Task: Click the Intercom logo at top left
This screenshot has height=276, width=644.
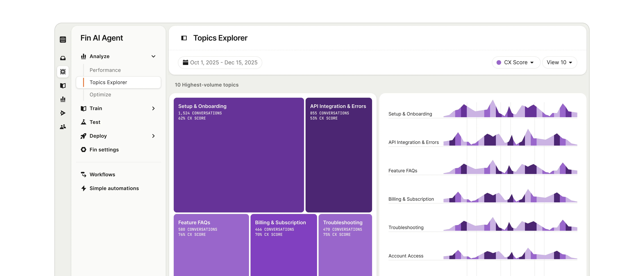Action: 63,39
